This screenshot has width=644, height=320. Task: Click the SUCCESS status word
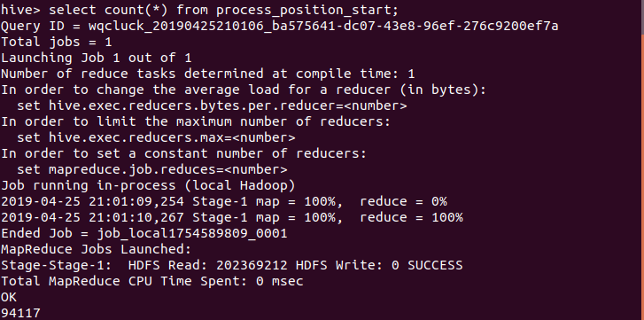tap(435, 265)
